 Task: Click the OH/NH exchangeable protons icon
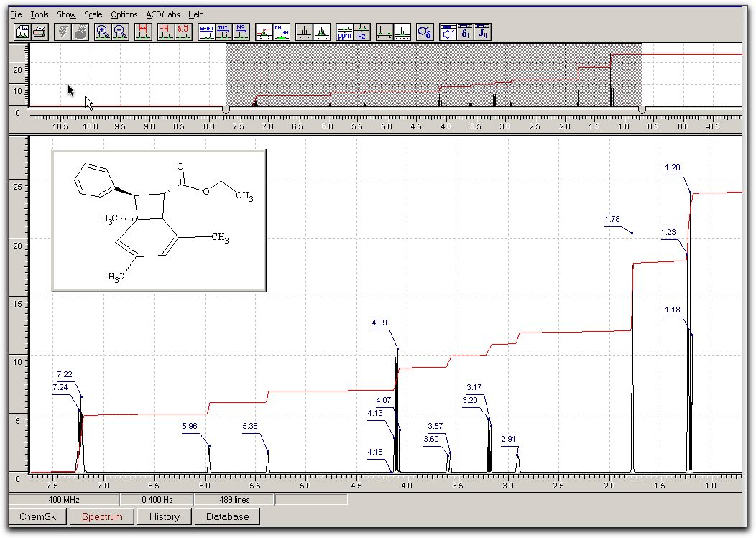[282, 32]
